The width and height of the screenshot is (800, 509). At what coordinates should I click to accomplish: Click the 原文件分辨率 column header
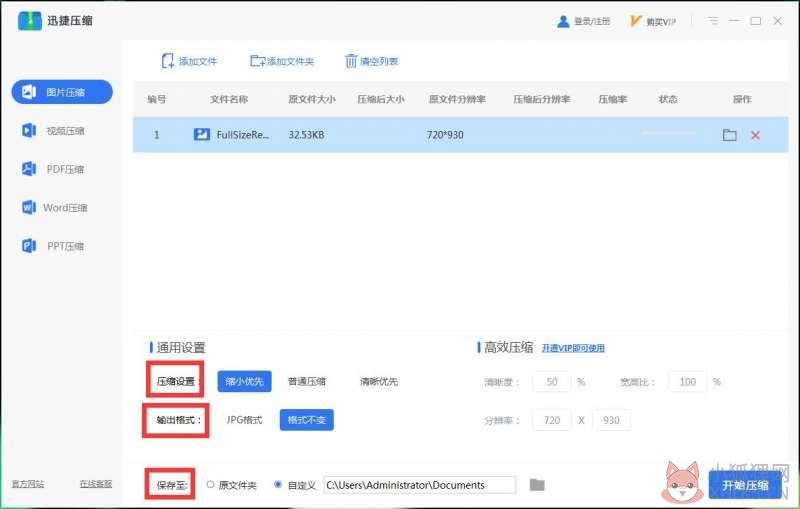[x=457, y=99]
